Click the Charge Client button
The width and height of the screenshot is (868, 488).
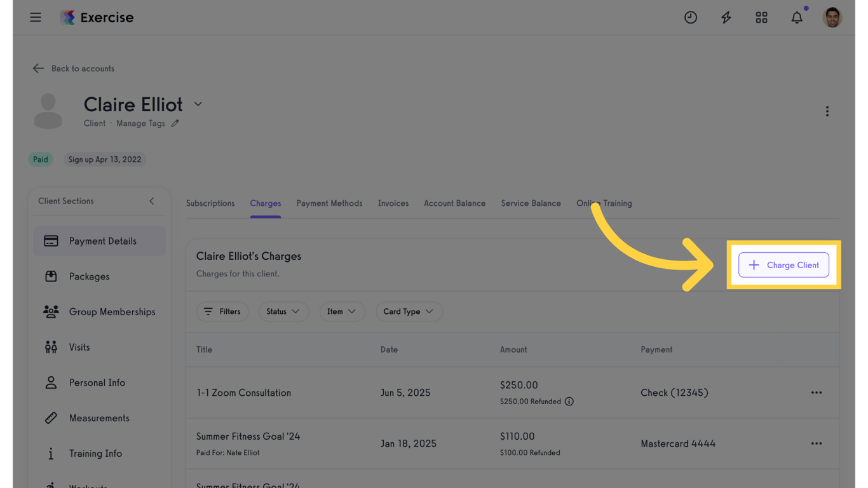click(783, 265)
